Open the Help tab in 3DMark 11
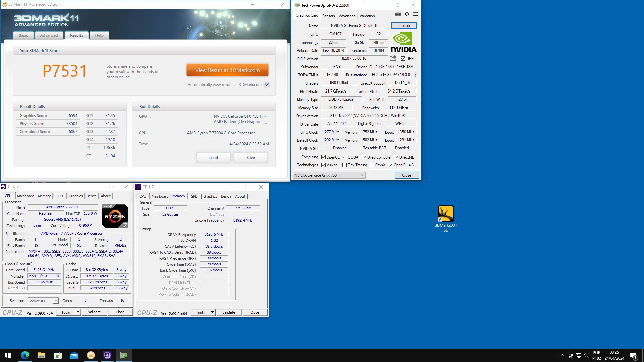 click(x=99, y=35)
